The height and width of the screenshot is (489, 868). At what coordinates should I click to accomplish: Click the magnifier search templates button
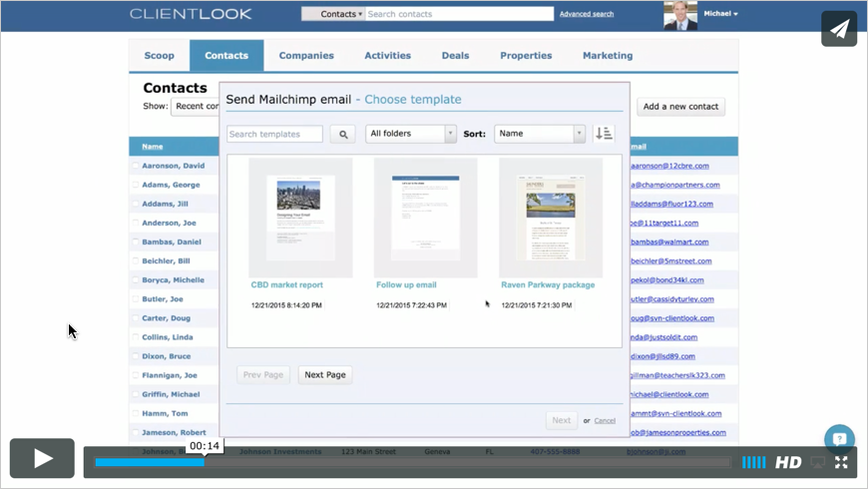click(342, 134)
